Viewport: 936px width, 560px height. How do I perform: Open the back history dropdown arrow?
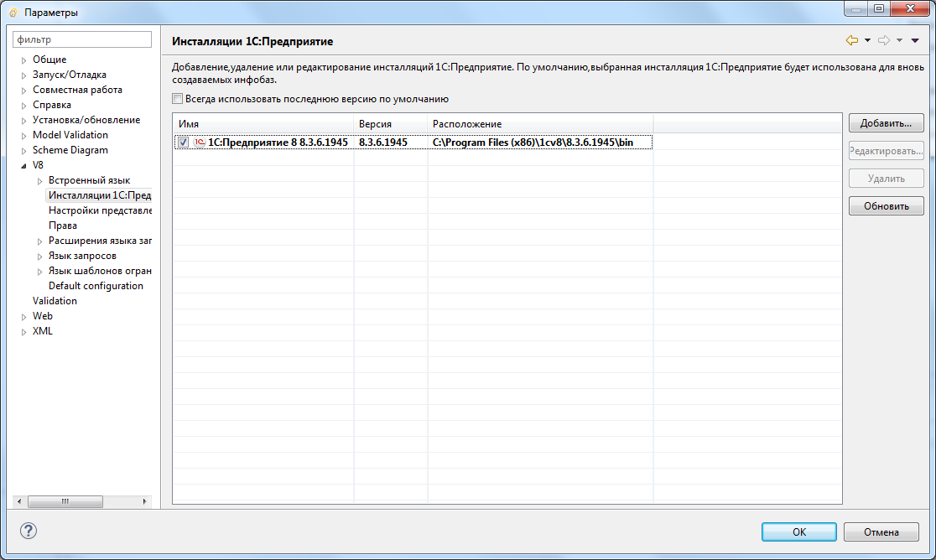pos(867,40)
